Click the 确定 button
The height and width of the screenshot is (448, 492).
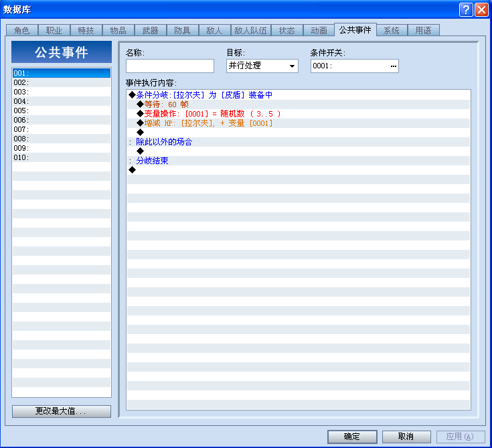(x=352, y=437)
